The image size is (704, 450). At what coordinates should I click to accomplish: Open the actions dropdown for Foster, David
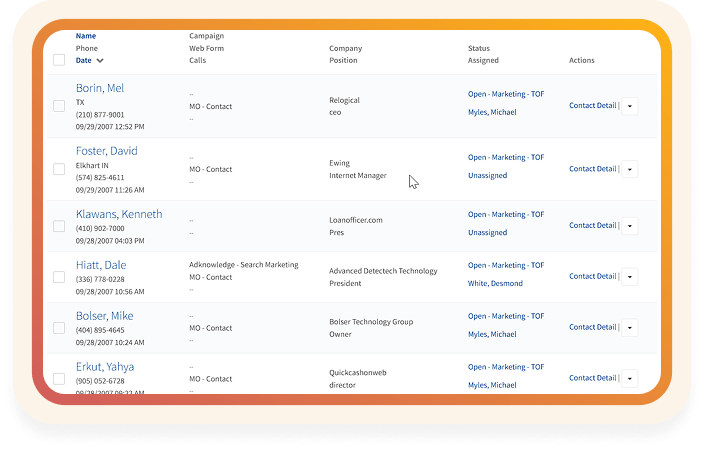click(x=629, y=169)
